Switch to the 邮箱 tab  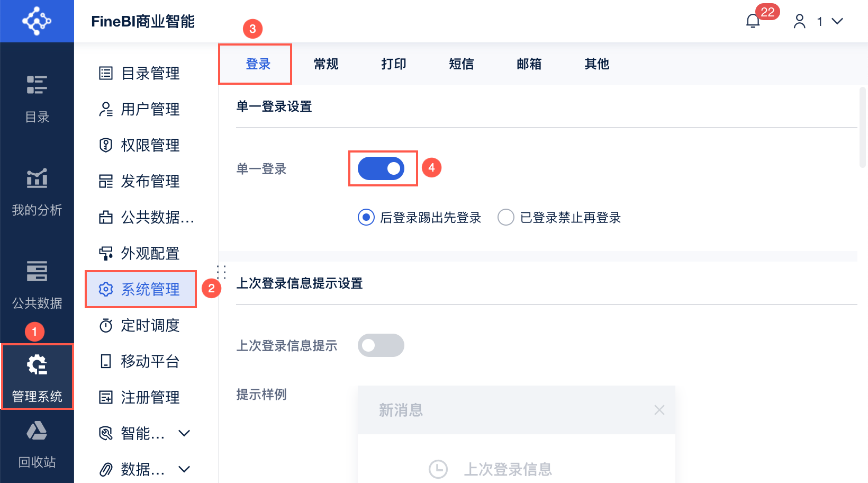(529, 64)
